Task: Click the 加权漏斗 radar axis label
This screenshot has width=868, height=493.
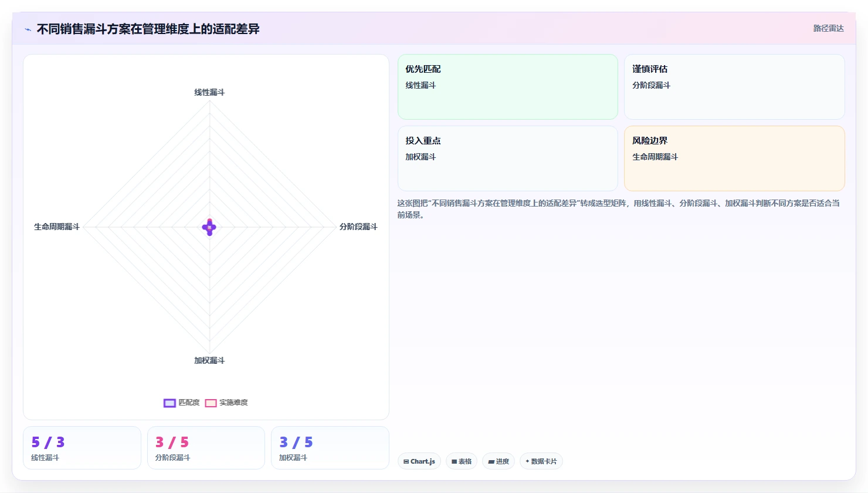Action: 209,360
